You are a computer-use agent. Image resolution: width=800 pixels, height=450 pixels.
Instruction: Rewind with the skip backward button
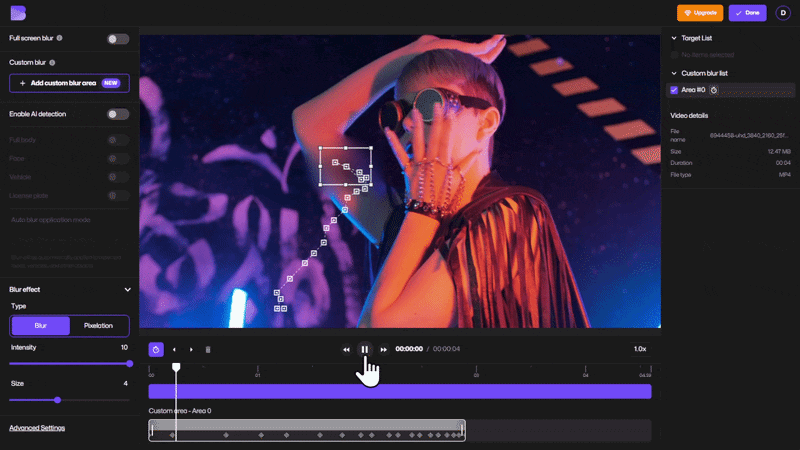[x=346, y=349]
